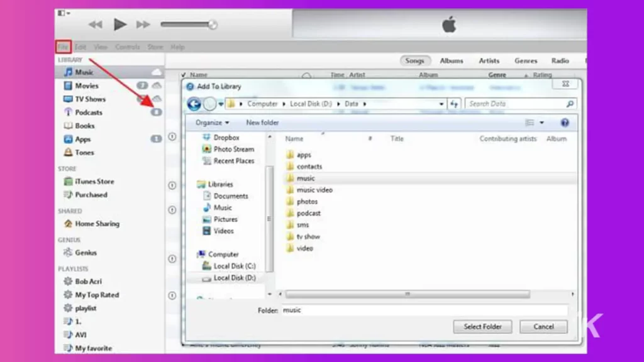Viewport: 644px width, 362px height.
Task: Open dialog help with the question icon
Action: tap(565, 123)
